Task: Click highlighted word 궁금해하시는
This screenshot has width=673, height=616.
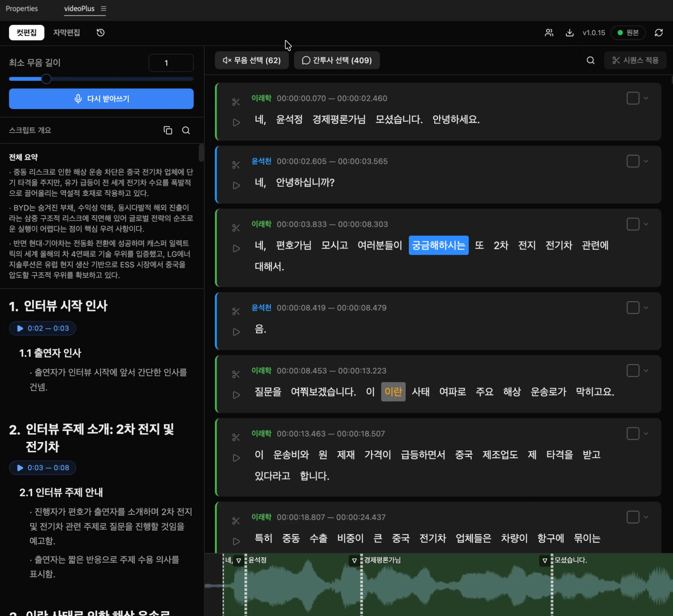Action: pos(438,245)
